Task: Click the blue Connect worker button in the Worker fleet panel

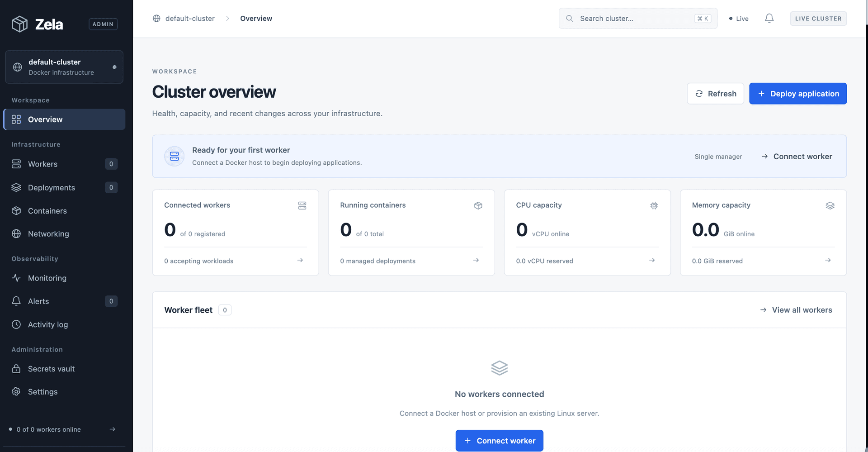Action: tap(499, 441)
